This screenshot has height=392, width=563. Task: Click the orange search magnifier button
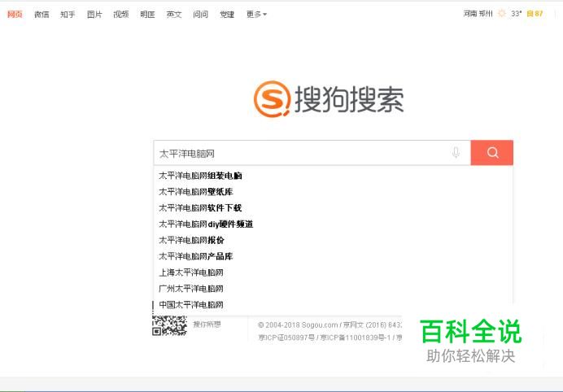491,153
